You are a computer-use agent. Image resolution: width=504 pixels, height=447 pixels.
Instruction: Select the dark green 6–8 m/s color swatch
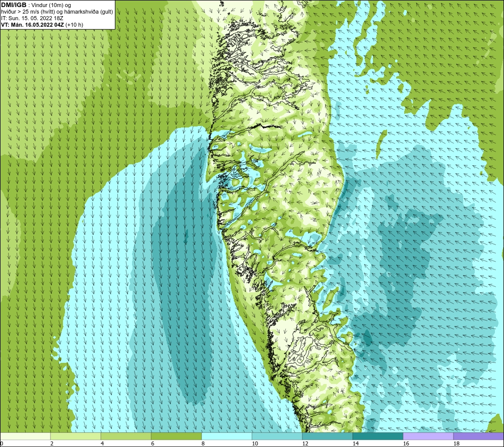tap(176, 436)
